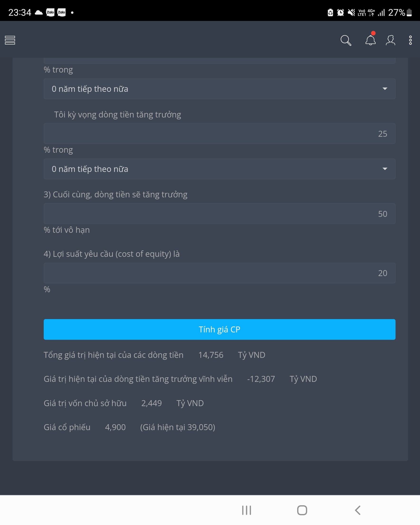Edit perpetual growth rate field showing 50
The image size is (420, 525).
[x=219, y=214]
